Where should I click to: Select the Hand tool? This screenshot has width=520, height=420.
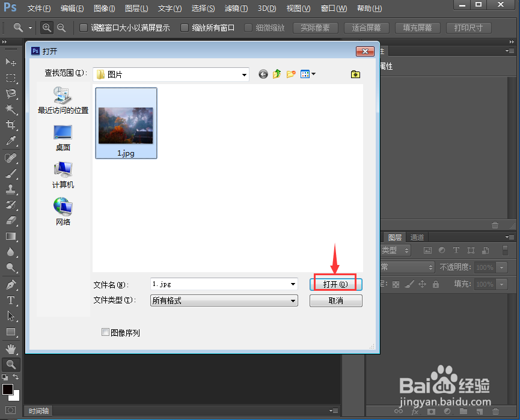tap(11, 348)
